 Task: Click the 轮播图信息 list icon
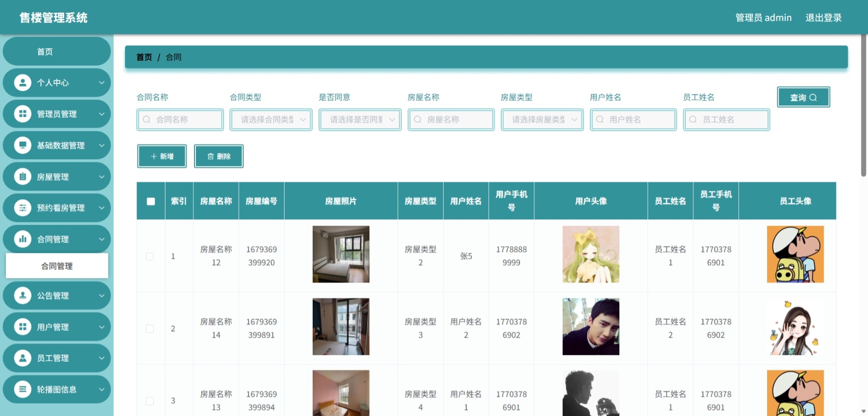click(x=23, y=389)
